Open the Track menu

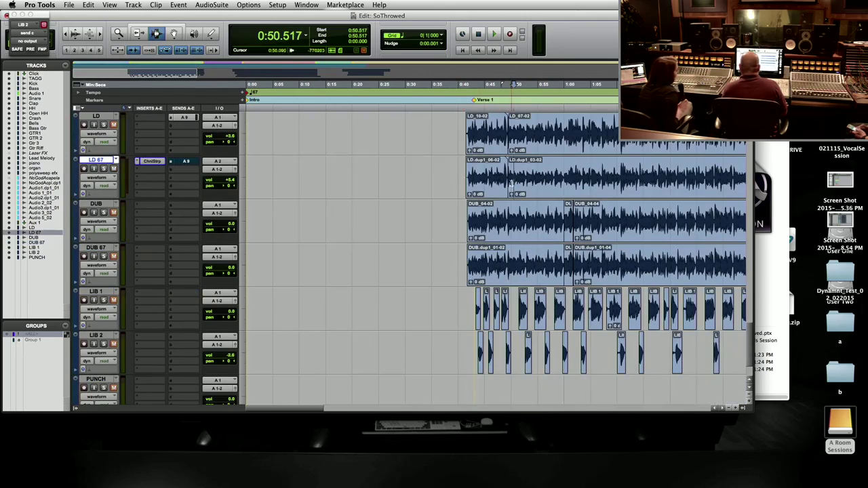coord(133,5)
